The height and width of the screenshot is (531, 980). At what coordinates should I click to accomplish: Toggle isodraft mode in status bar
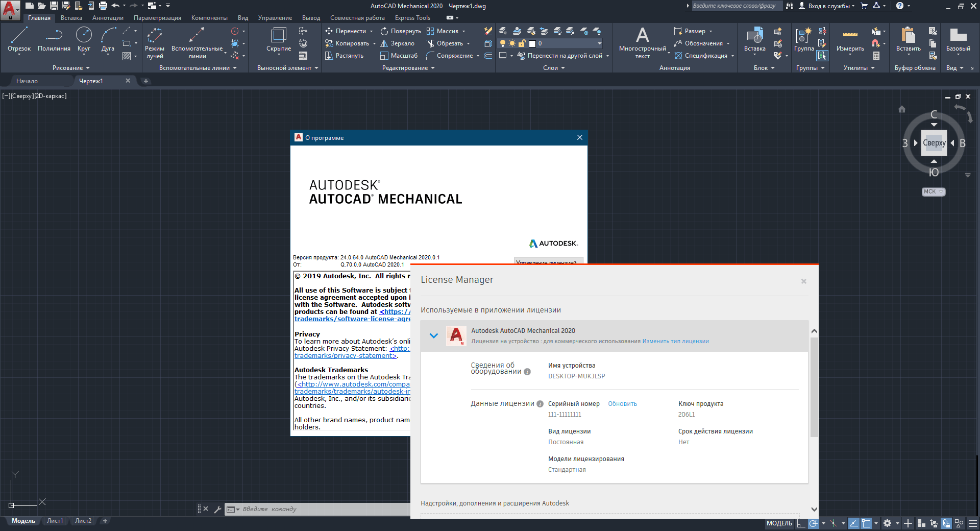pos(833,523)
